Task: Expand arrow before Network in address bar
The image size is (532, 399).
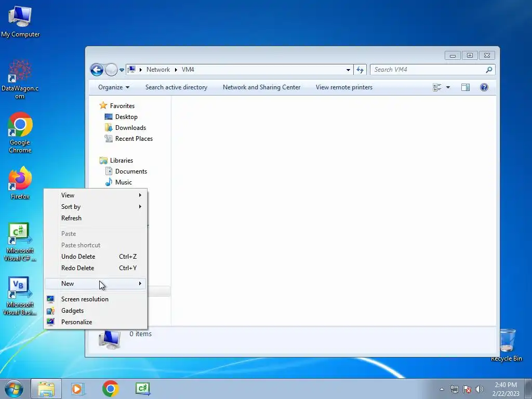Action: (140, 70)
